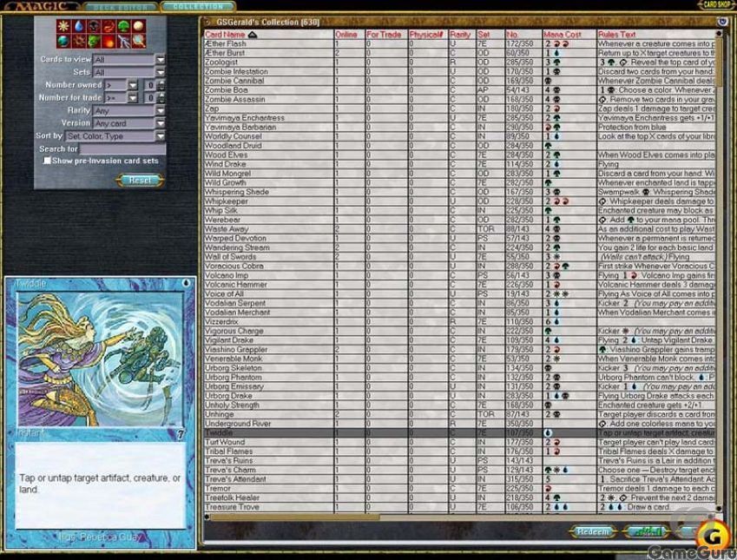Select the Yavimaya Enchantress row
This screenshot has height=560, width=737.
point(460,117)
